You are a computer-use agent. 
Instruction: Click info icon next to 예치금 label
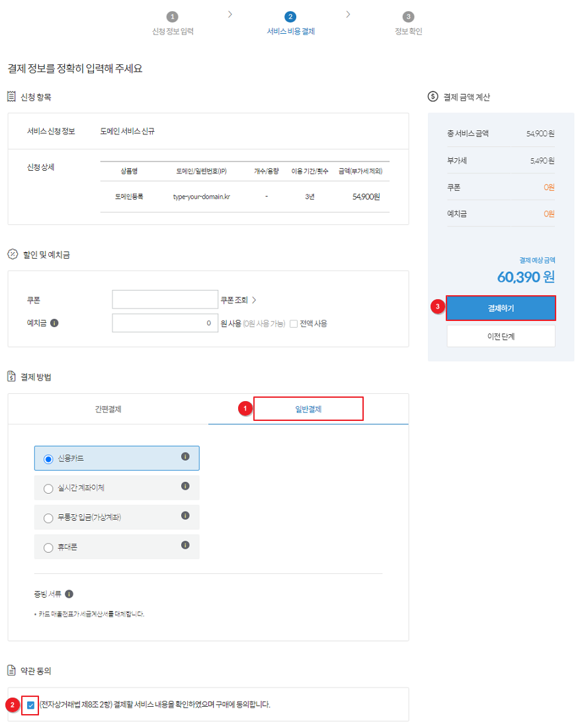point(54,324)
